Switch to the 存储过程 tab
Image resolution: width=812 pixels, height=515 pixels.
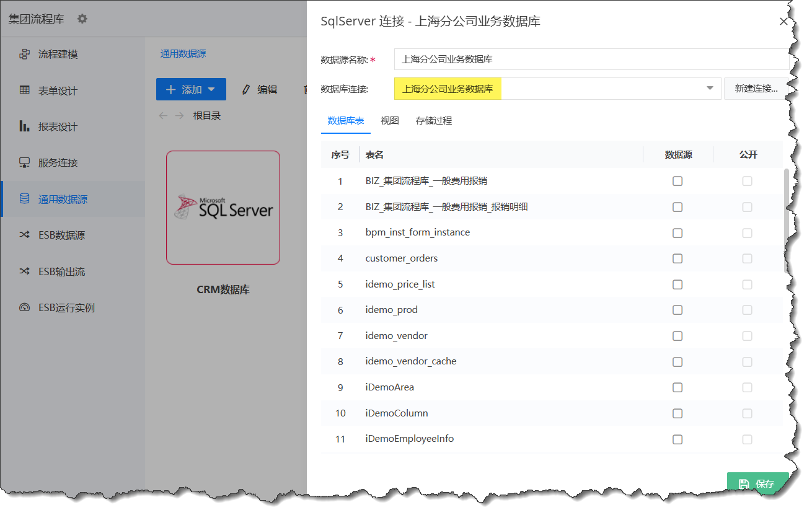433,121
